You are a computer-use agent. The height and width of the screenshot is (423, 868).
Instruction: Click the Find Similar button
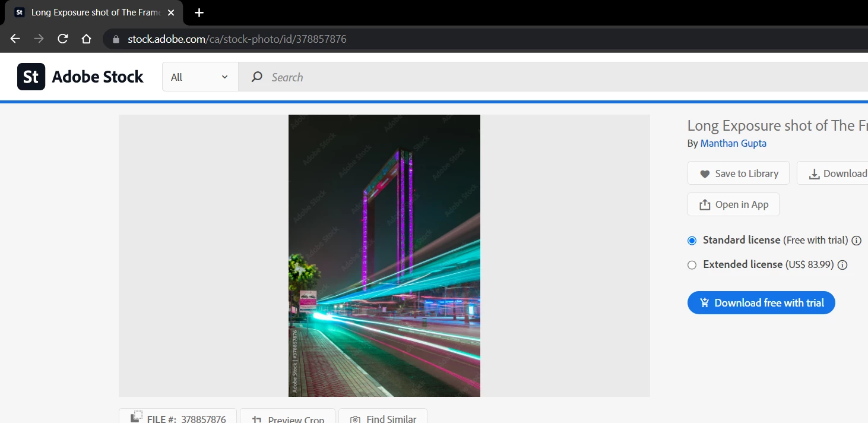coord(384,416)
